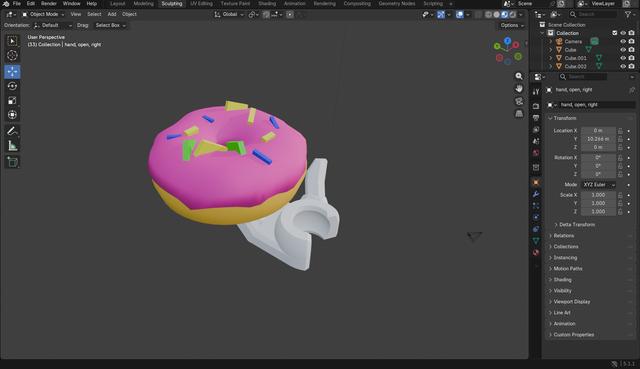Open the Options dropdown in viewport header
This screenshot has width=640, height=369.
click(512, 25)
